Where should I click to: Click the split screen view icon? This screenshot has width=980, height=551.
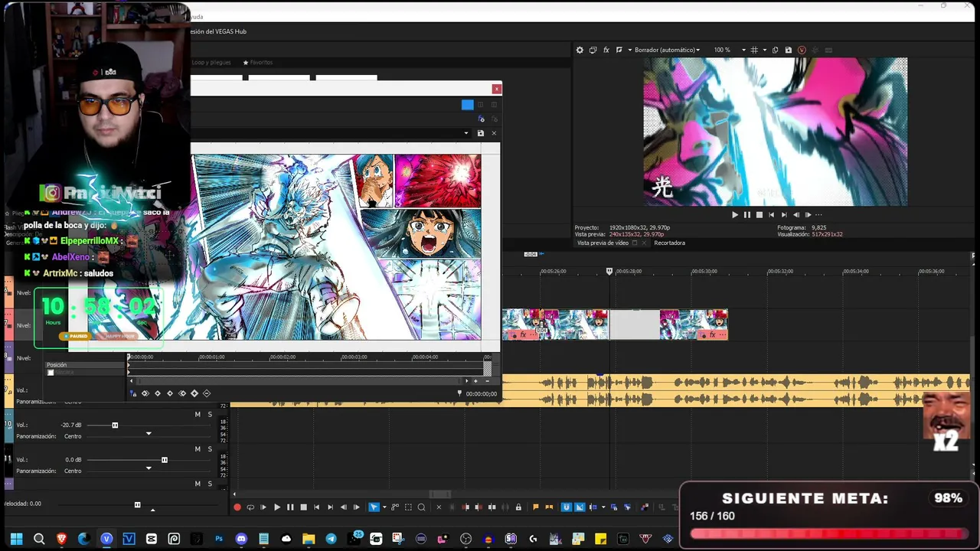pos(619,50)
